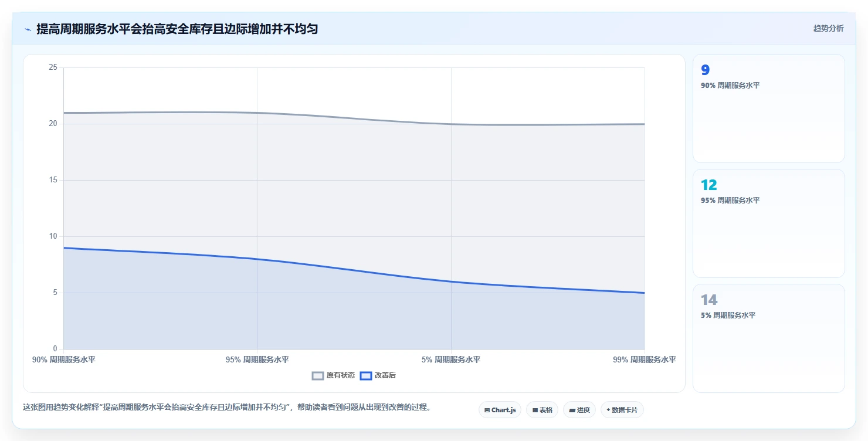The height and width of the screenshot is (441, 868).
Task: Click 95% 周期服务水平 caption in second card
Action: point(730,201)
